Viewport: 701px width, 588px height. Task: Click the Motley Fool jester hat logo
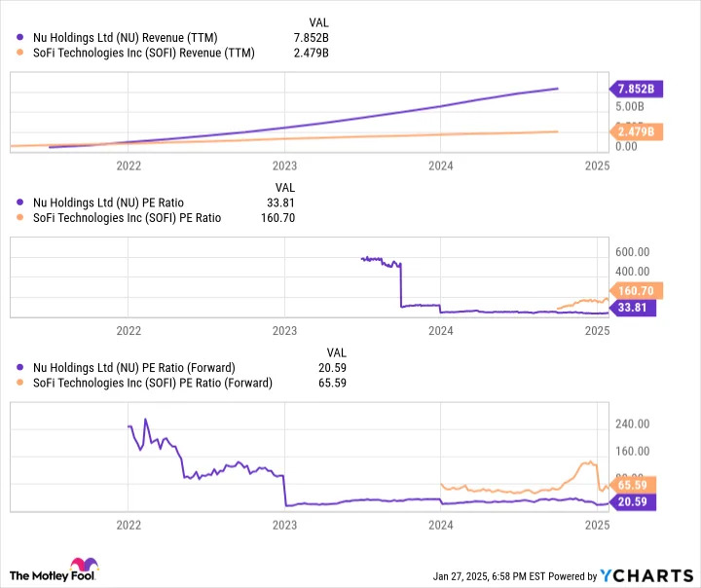click(x=84, y=565)
